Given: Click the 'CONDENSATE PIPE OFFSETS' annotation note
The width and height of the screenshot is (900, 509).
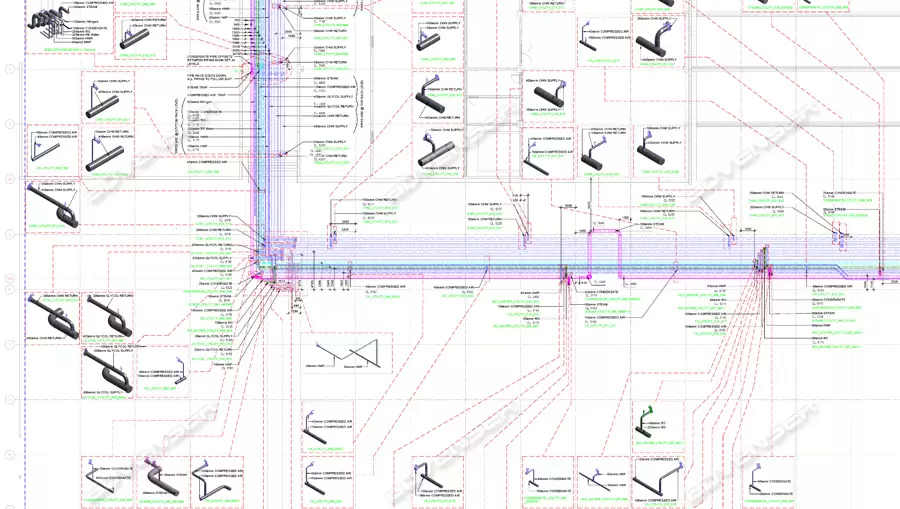Looking at the screenshot, I should [x=210, y=61].
